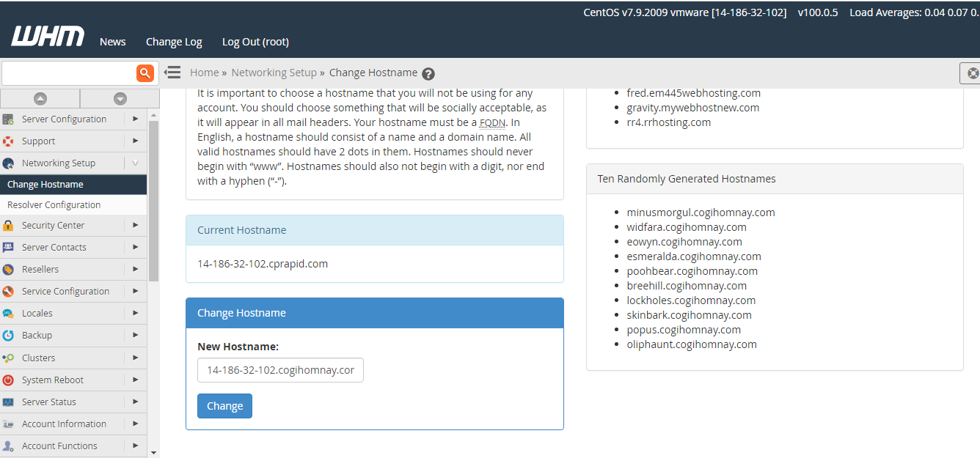Expand all sidebar sections with down arrow

(120, 99)
